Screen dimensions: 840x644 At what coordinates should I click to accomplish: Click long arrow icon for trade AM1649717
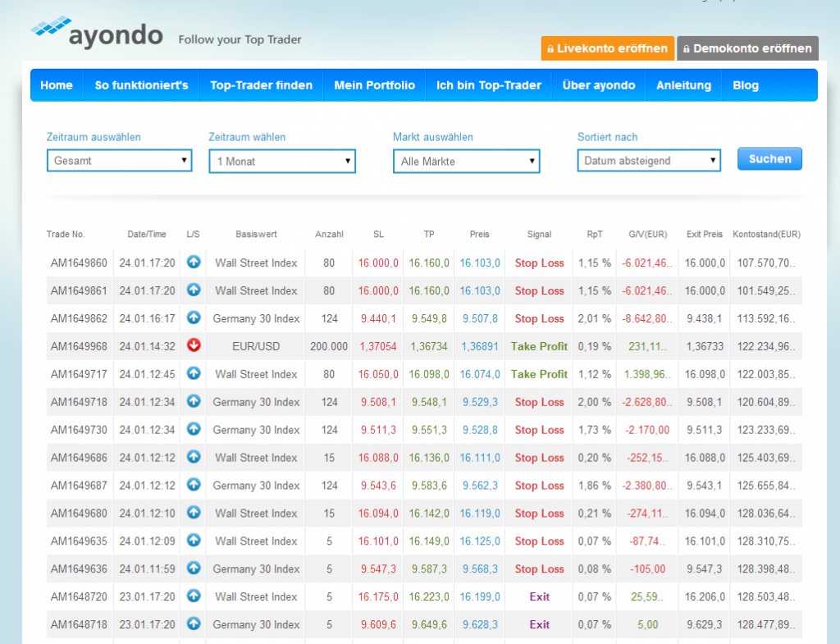point(194,374)
